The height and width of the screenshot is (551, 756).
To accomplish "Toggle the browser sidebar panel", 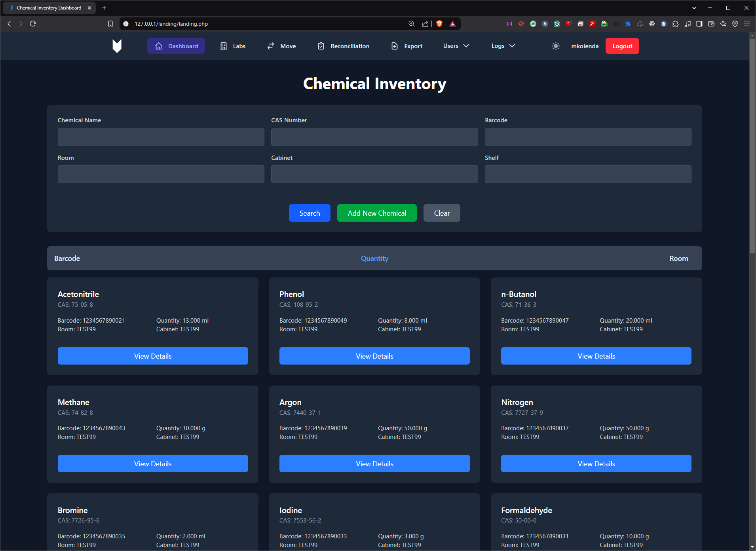I will click(x=699, y=24).
